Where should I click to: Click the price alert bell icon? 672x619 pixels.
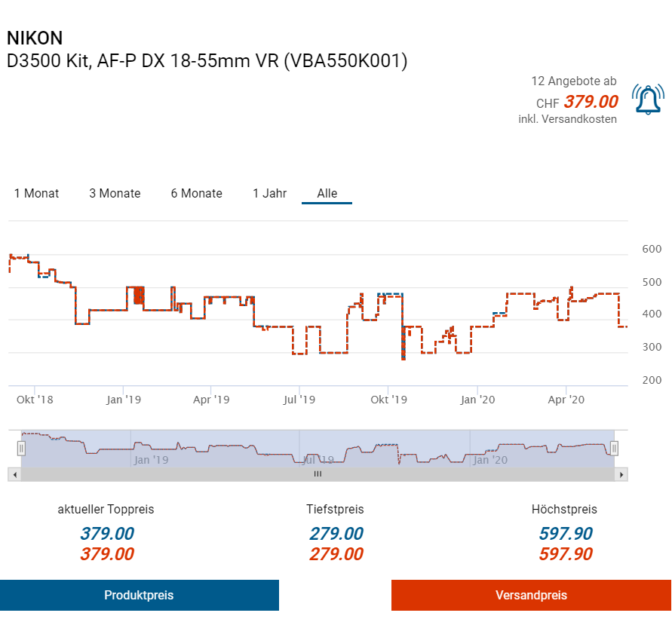(648, 100)
